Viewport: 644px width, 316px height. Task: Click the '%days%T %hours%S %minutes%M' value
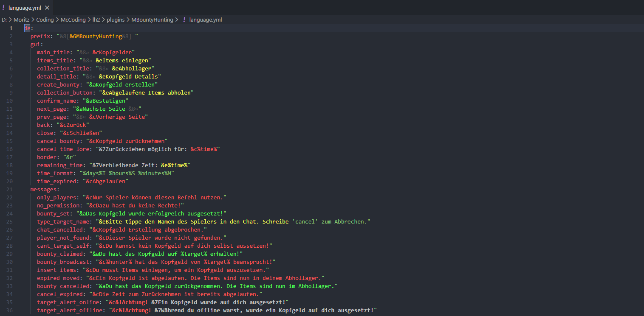pyautogui.click(x=127, y=173)
